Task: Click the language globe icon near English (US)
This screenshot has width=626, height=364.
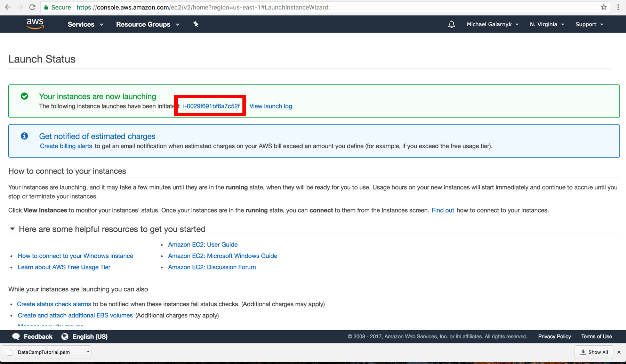Action: pyautogui.click(x=64, y=336)
